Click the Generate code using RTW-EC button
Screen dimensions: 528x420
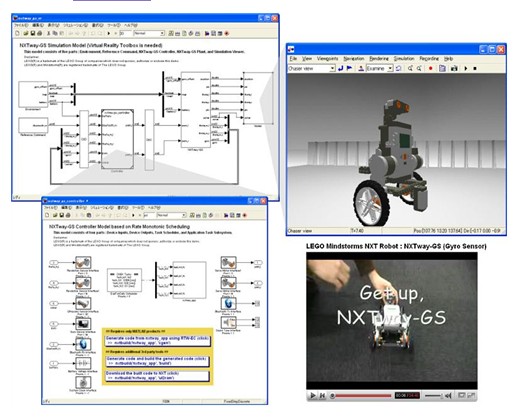158,341
